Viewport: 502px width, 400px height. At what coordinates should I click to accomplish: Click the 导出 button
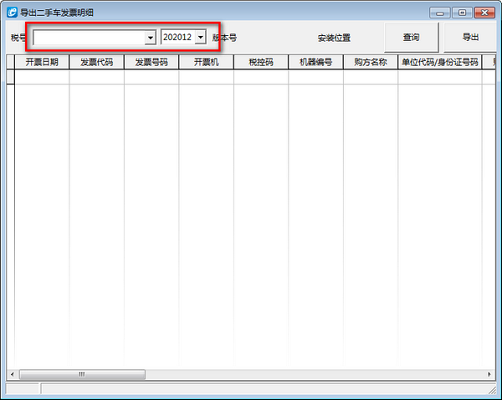coord(470,37)
